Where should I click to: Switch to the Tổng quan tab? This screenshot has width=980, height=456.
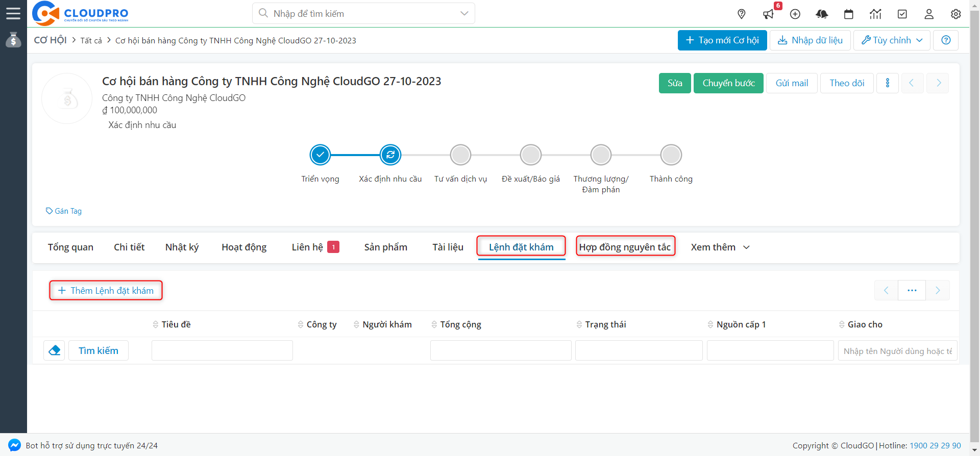pyautogui.click(x=70, y=247)
